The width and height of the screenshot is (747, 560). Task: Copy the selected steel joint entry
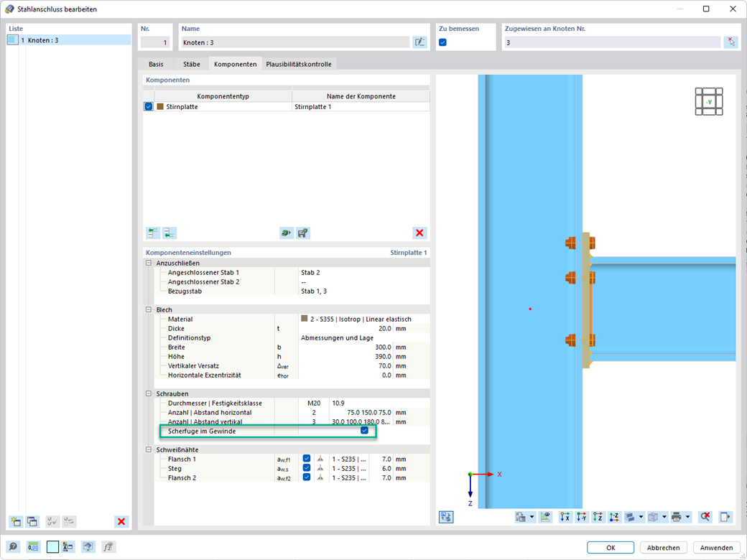pyautogui.click(x=32, y=521)
